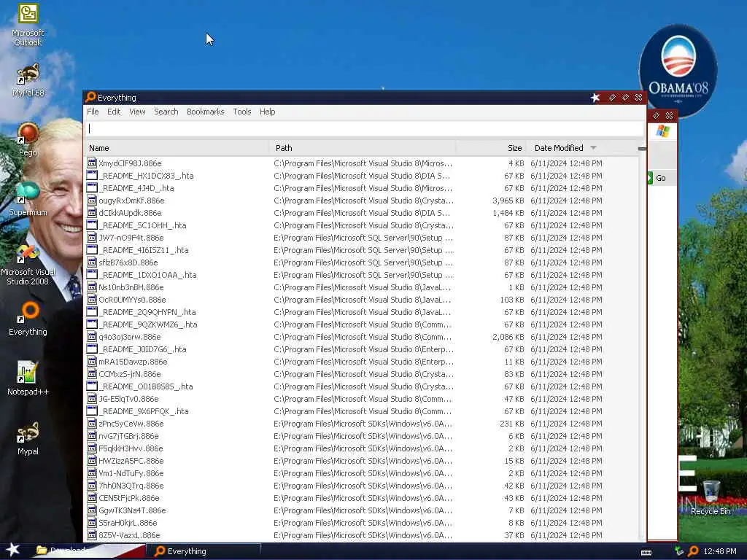
Task: Select the XmydClF98J.886e file icon
Action: (92, 163)
